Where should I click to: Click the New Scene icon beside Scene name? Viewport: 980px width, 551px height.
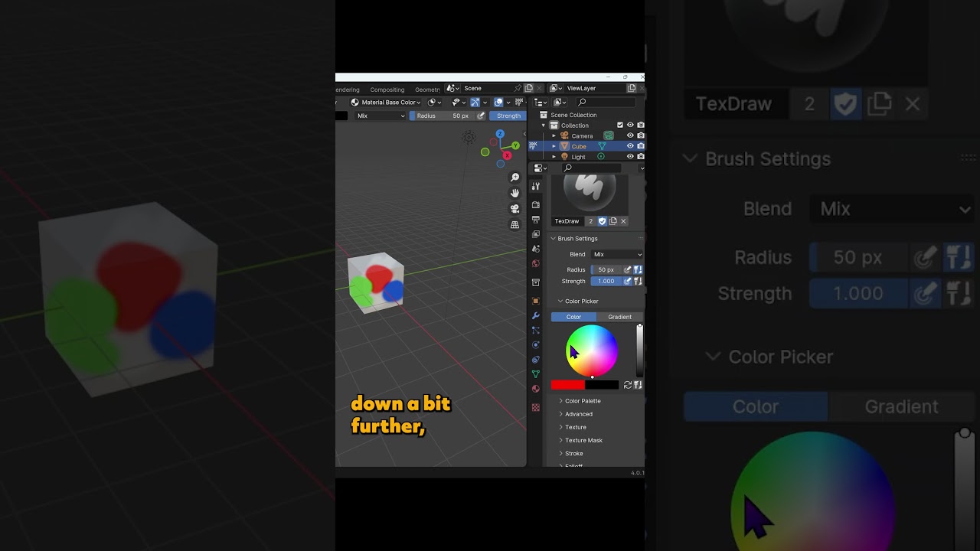529,88
